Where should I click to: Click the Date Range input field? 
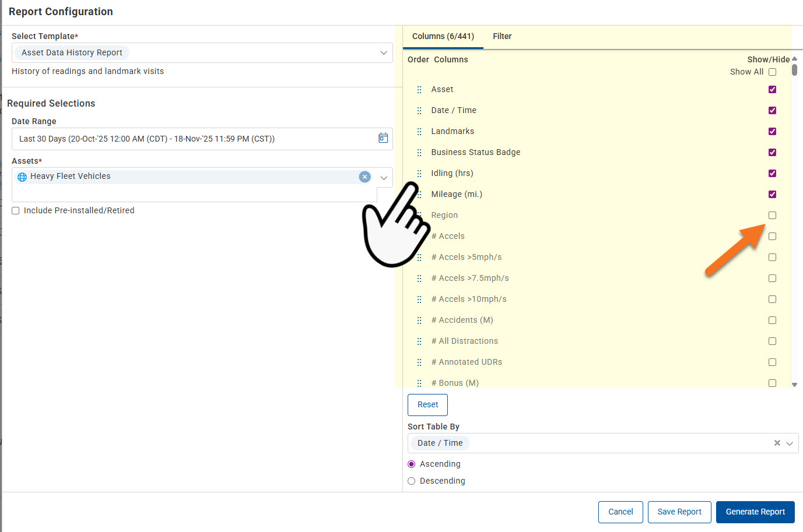(202, 139)
